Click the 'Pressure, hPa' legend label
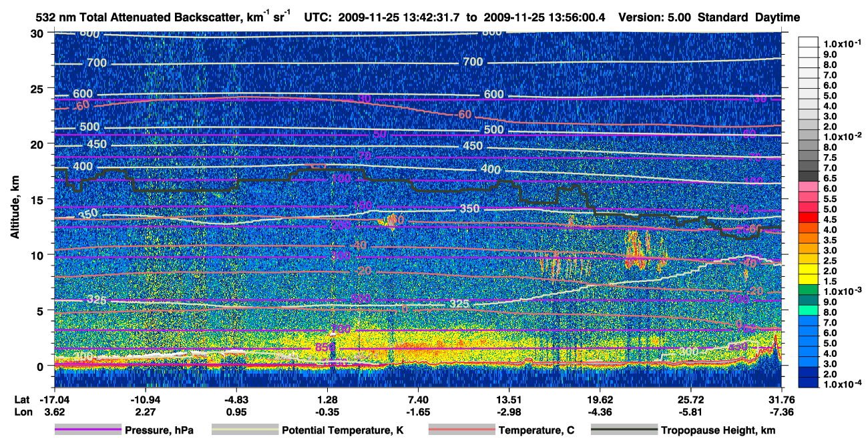Screen dimensions: 868x445 click(159, 430)
